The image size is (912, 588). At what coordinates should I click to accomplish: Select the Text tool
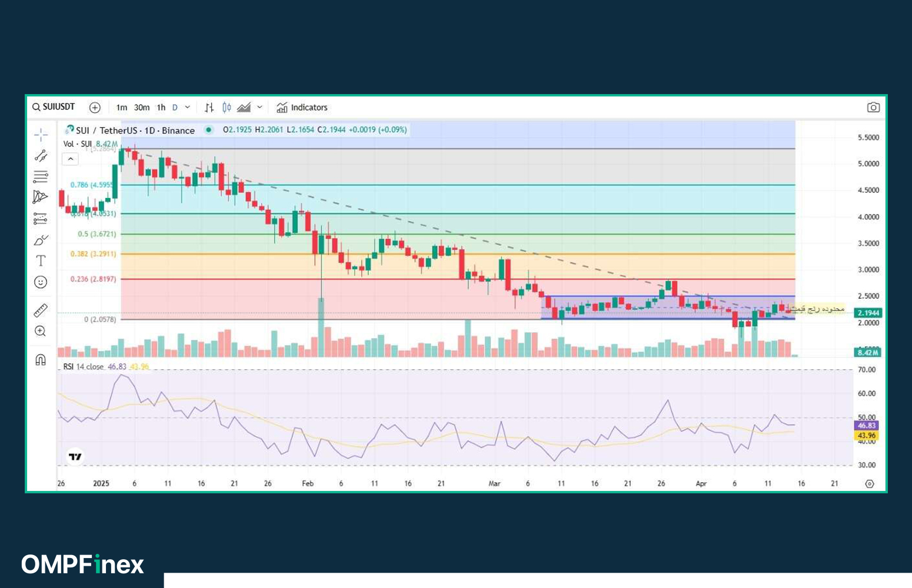click(41, 260)
